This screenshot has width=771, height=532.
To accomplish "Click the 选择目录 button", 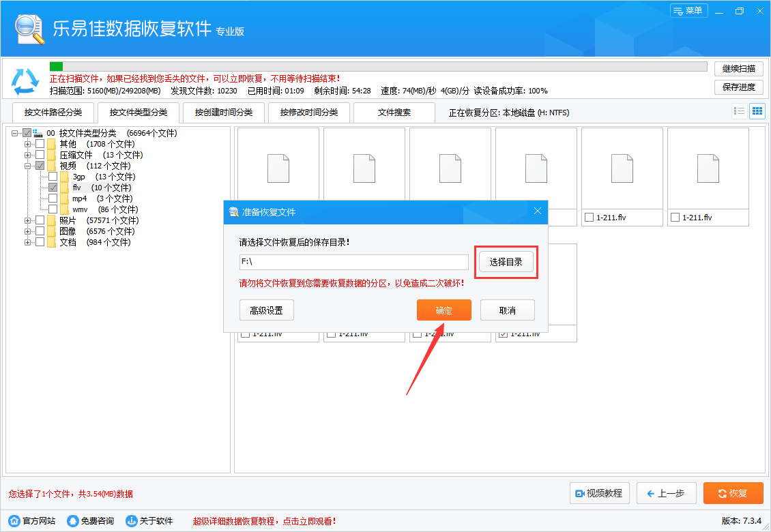I will point(506,261).
